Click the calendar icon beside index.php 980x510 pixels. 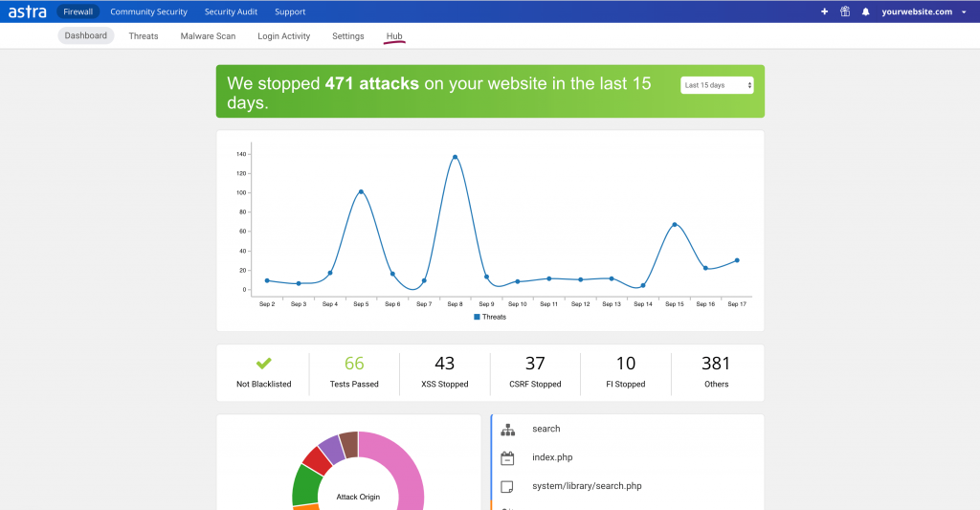click(508, 457)
